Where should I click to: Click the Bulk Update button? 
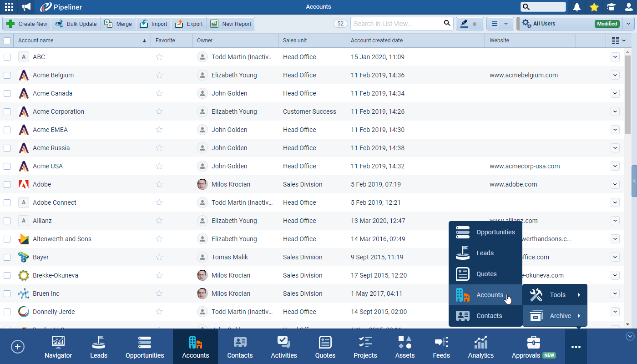point(76,24)
